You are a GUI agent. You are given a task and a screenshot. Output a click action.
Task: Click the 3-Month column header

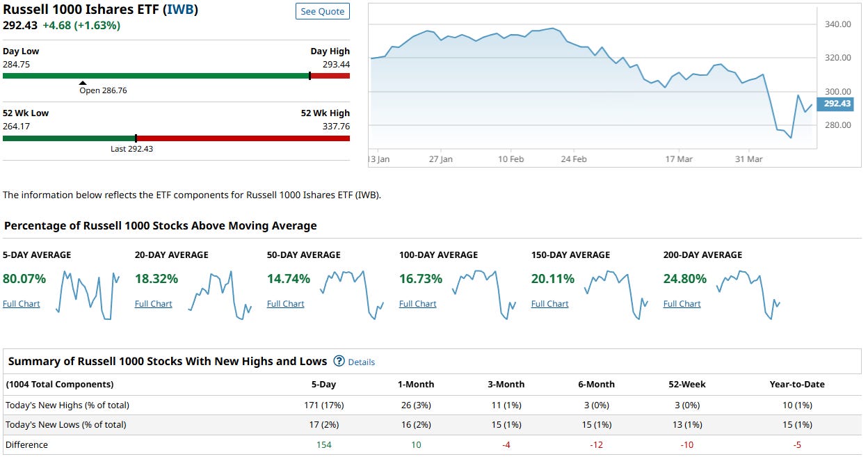[506, 385]
